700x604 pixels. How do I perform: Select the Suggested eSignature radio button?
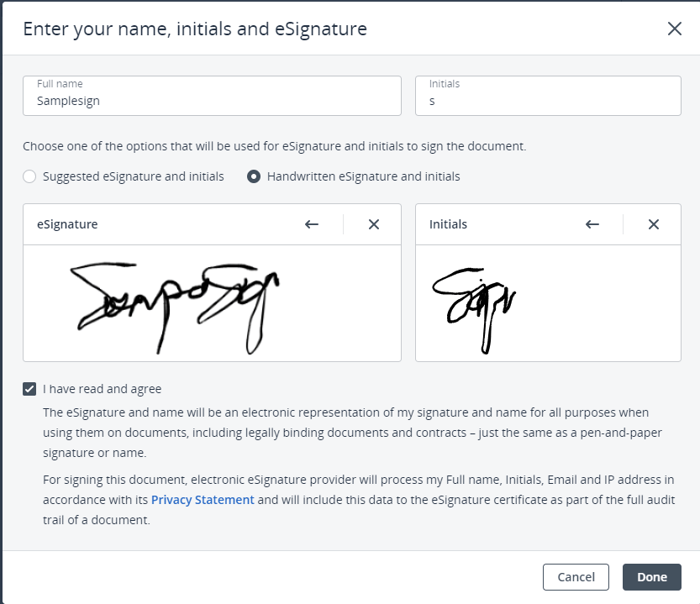tap(29, 176)
